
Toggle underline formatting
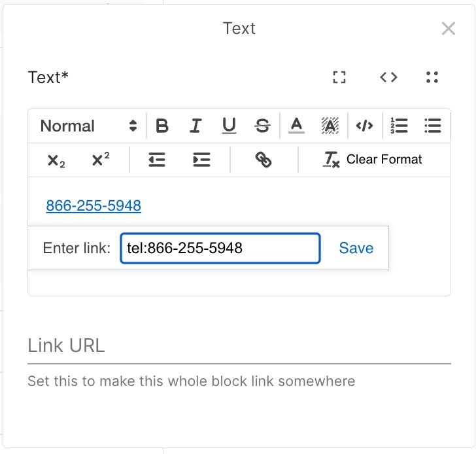pyautogui.click(x=229, y=126)
